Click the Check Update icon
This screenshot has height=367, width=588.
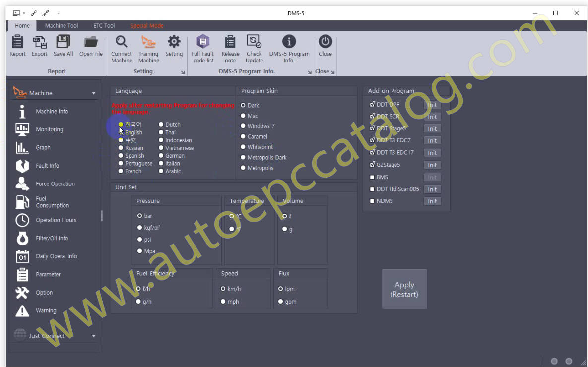coord(254,42)
